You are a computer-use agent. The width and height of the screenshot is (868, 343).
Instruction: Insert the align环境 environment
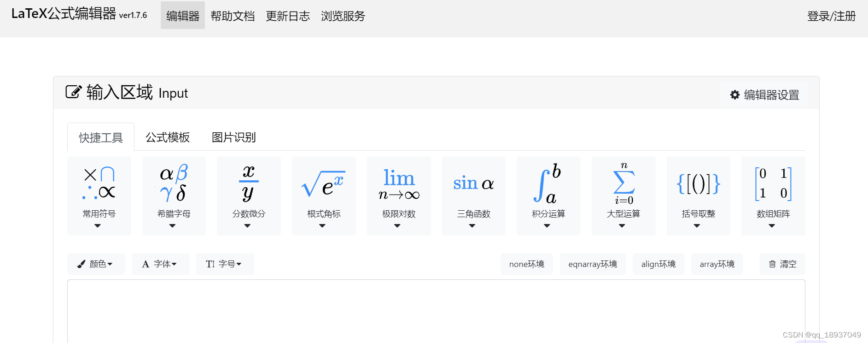click(x=658, y=264)
